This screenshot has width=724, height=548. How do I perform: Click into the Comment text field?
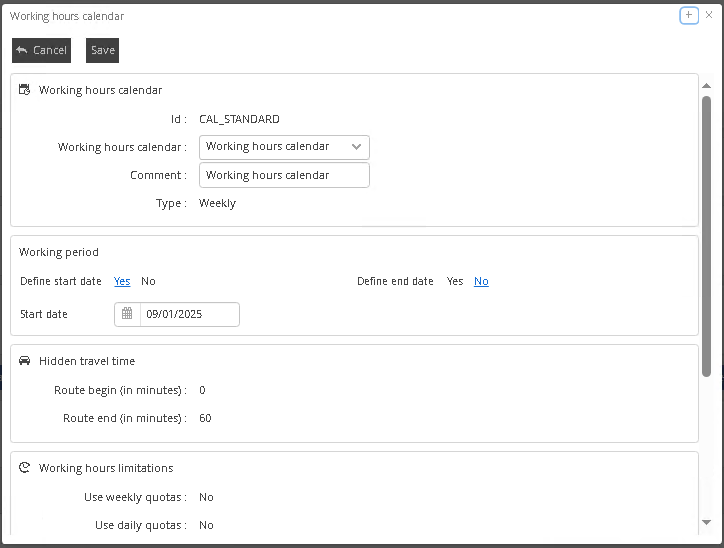(284, 175)
